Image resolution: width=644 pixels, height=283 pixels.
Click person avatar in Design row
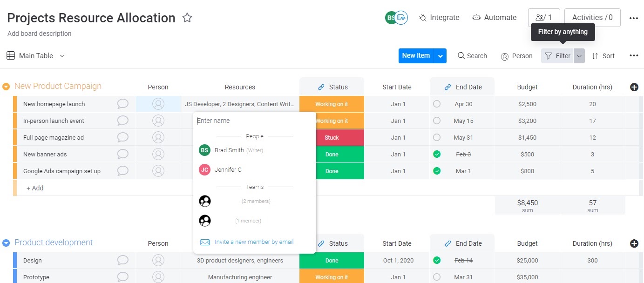pyautogui.click(x=158, y=261)
